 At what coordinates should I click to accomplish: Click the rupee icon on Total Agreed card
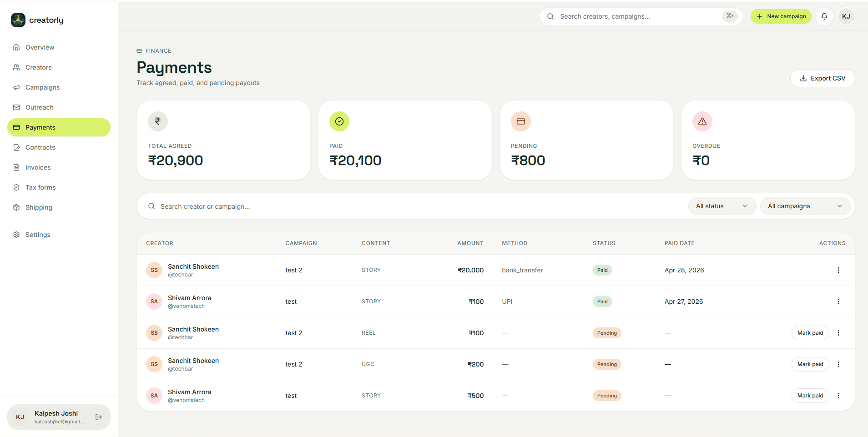[158, 121]
